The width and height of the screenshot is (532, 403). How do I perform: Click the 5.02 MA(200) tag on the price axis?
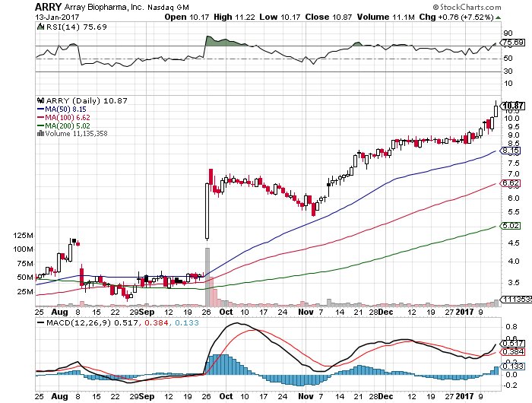pyautogui.click(x=511, y=226)
